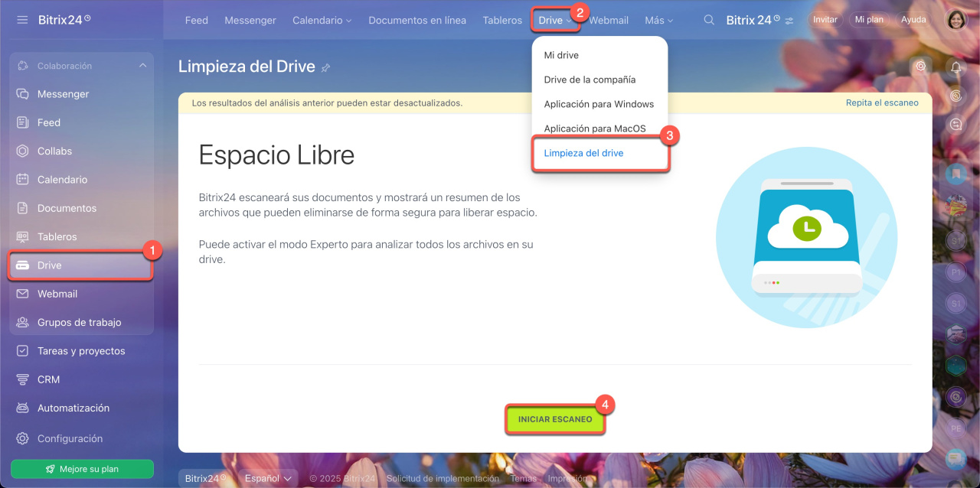Click the spiral icon below the bell

pyautogui.click(x=956, y=96)
